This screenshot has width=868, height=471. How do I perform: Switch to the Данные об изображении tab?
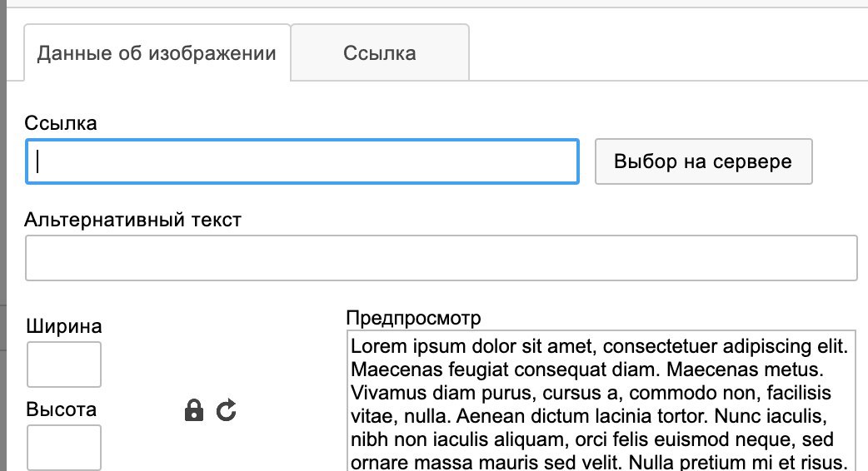tap(157, 53)
